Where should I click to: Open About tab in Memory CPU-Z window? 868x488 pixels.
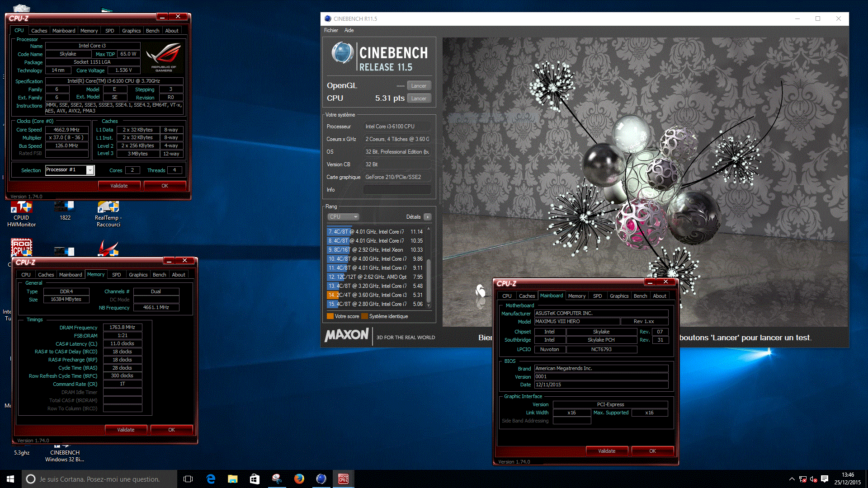coord(179,275)
